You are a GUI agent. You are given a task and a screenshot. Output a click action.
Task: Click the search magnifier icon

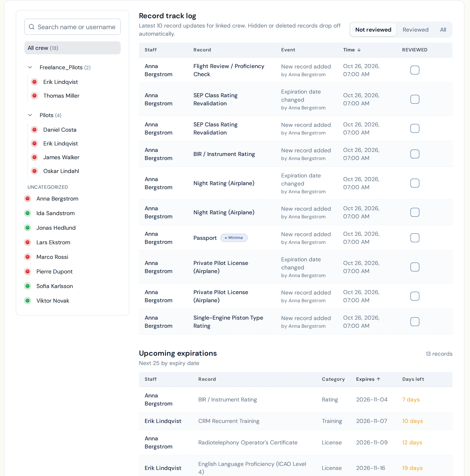[32, 27]
